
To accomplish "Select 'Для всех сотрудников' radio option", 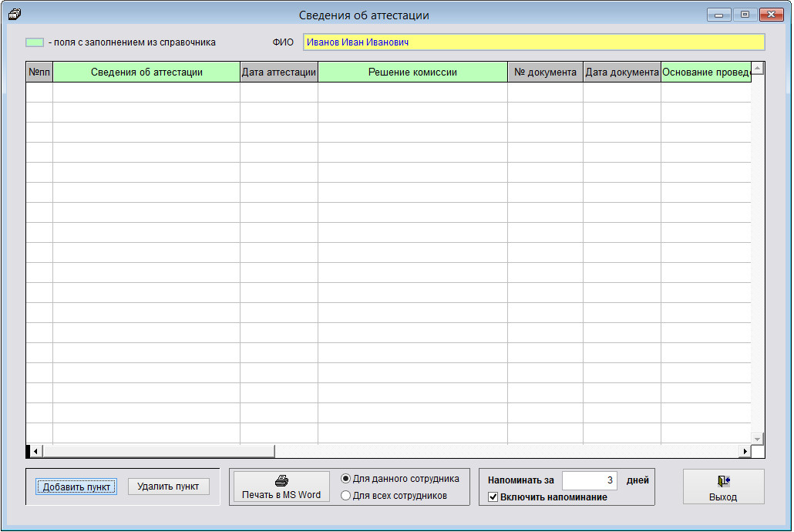I will coord(346,496).
